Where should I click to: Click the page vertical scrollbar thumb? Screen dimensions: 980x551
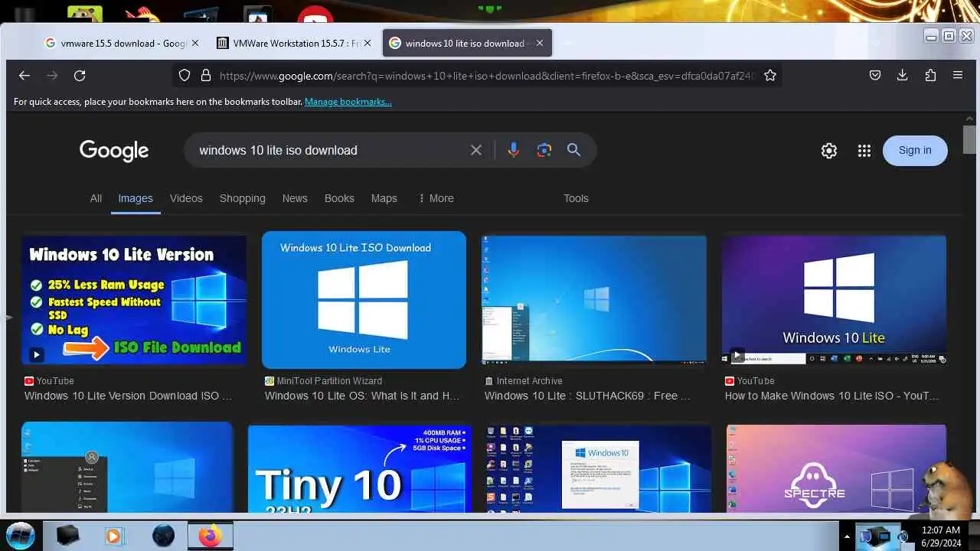[969, 139]
